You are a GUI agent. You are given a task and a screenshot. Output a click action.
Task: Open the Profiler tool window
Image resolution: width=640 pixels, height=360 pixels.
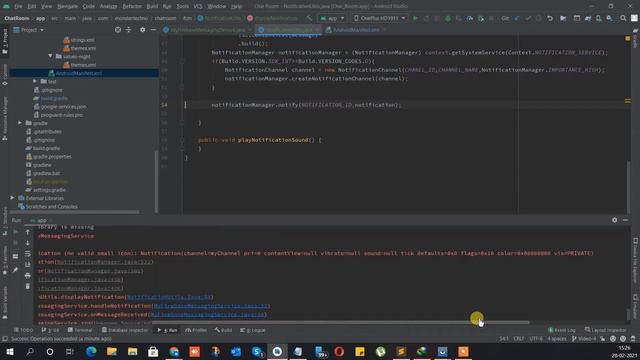pyautogui.click(x=196, y=330)
